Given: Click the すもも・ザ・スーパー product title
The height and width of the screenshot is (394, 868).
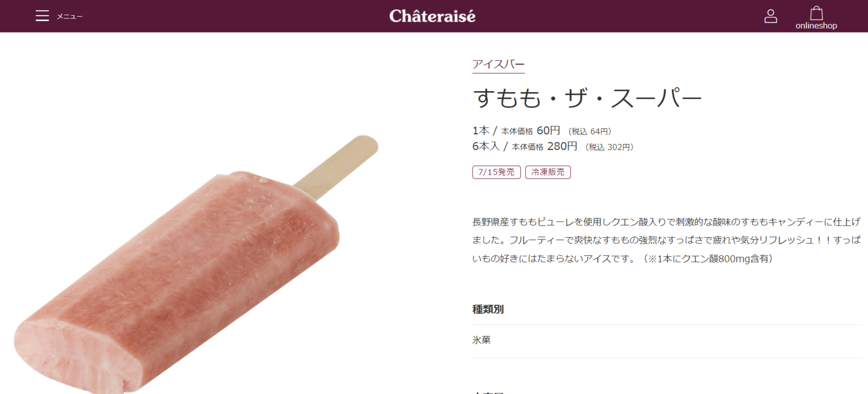Looking at the screenshot, I should (588, 98).
